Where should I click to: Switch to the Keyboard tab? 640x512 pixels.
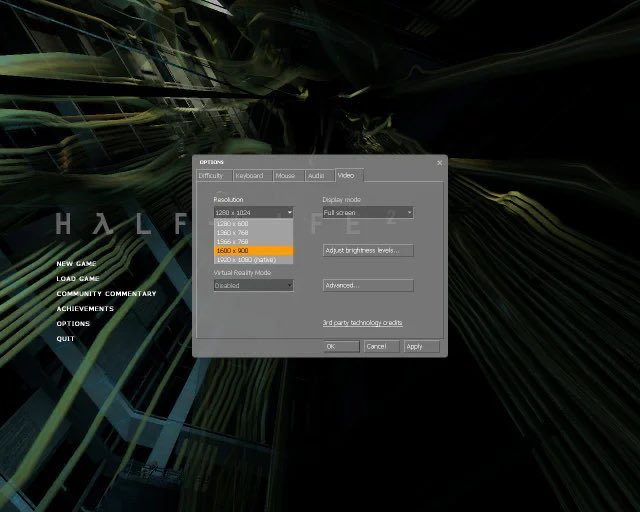(253, 176)
